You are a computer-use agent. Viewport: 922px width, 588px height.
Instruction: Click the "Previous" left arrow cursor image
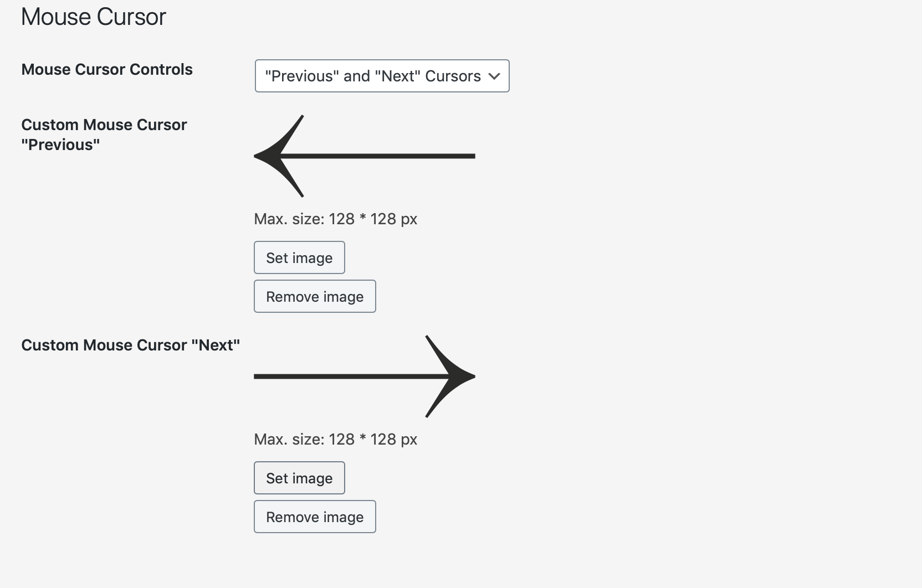tap(364, 156)
